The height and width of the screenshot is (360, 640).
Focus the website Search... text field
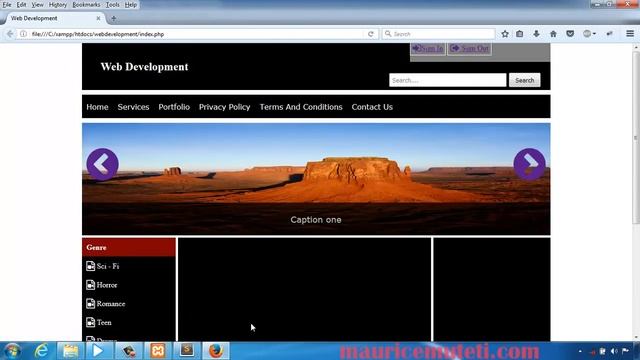(448, 80)
